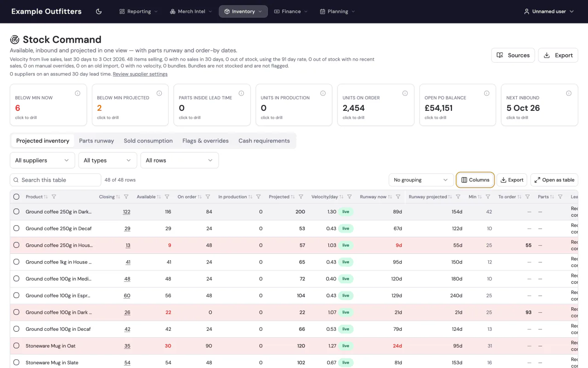
Task: Open Unnamed user account menu
Action: [x=549, y=11]
